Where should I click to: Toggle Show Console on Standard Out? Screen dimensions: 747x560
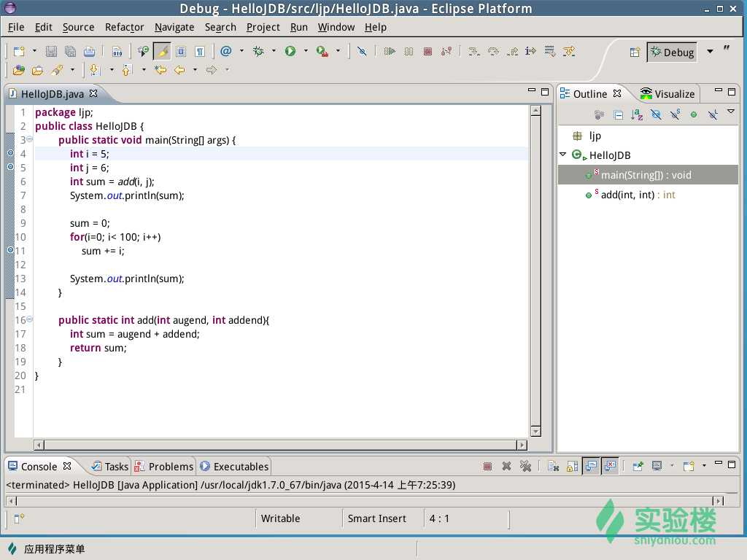[591, 466]
